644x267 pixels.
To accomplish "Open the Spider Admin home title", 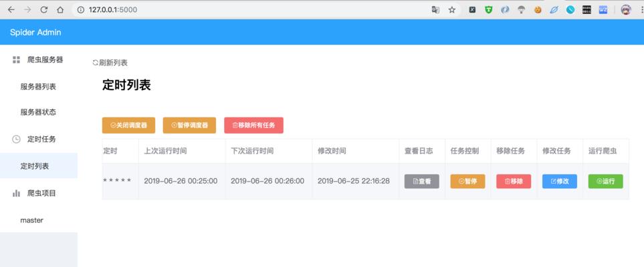I will (x=35, y=33).
